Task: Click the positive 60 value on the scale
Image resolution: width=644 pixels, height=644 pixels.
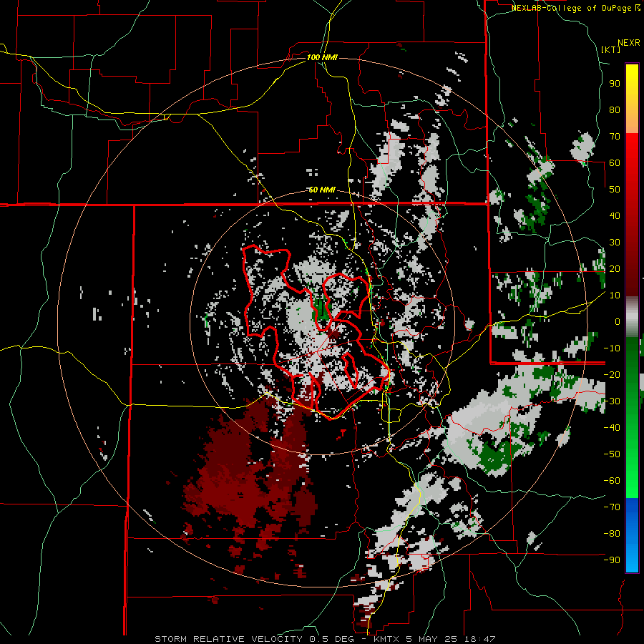Action: pos(615,163)
